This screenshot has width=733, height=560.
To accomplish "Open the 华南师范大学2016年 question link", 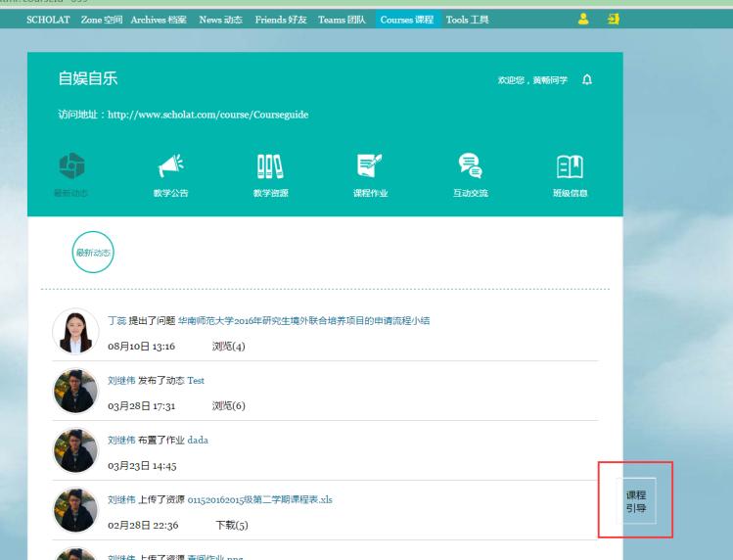I will coord(303,320).
